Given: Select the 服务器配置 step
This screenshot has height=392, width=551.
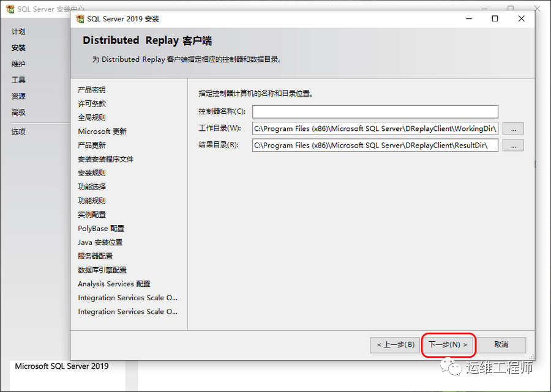Looking at the screenshot, I should [96, 256].
